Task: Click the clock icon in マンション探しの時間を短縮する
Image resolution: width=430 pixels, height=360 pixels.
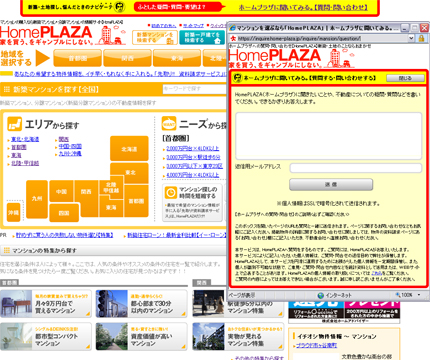Action: point(171,193)
